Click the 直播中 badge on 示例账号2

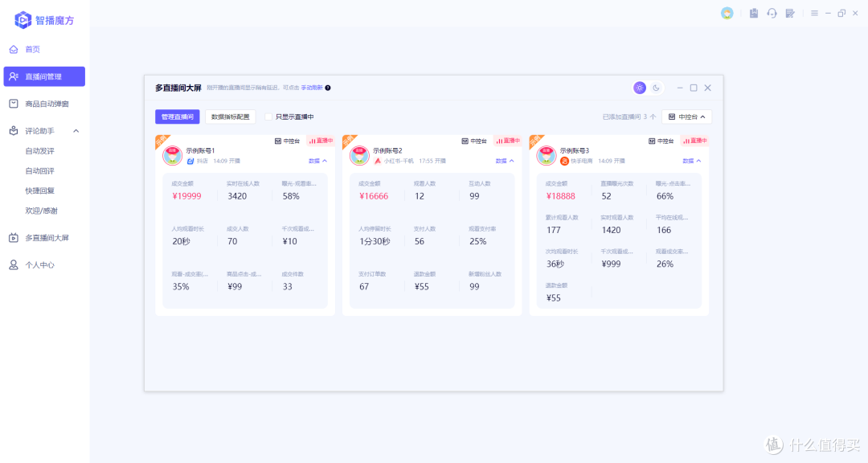508,141
